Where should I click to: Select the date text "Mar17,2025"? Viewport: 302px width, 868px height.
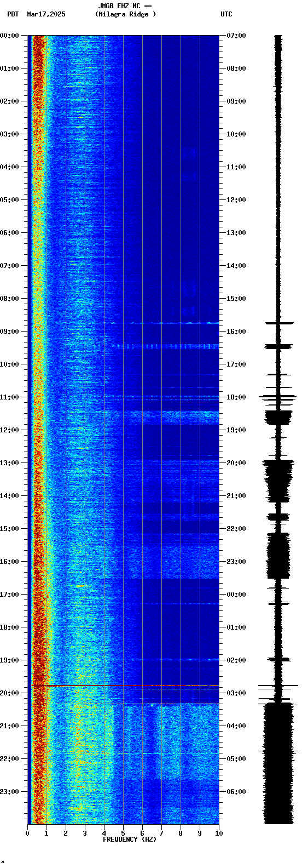(46, 14)
